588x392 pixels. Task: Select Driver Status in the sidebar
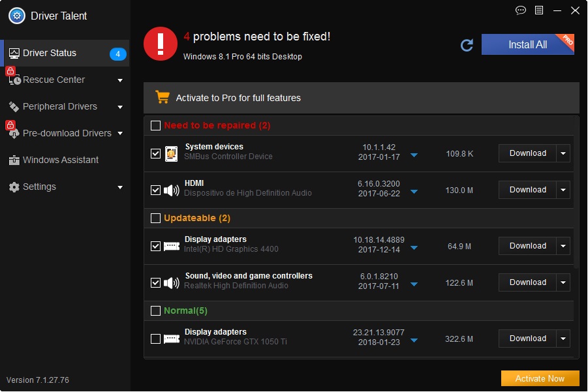click(50, 53)
